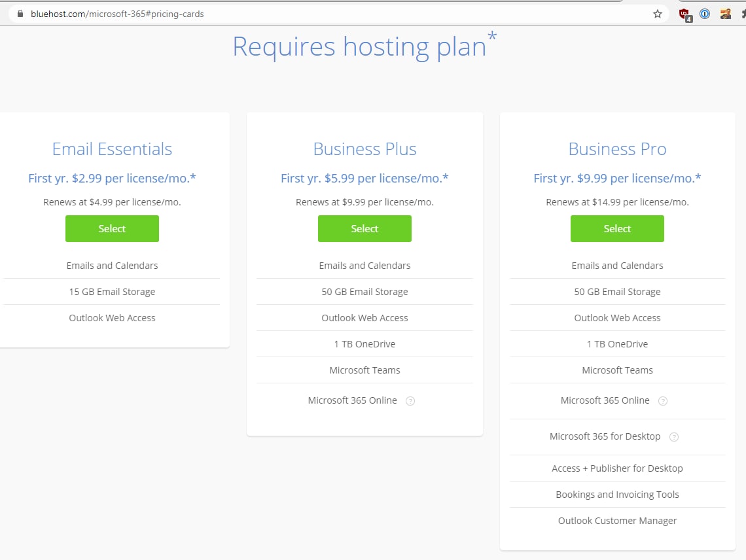Click First yr. $2.99 per license/mo. price
Viewport: 746px width, 560px height.
[x=113, y=179]
